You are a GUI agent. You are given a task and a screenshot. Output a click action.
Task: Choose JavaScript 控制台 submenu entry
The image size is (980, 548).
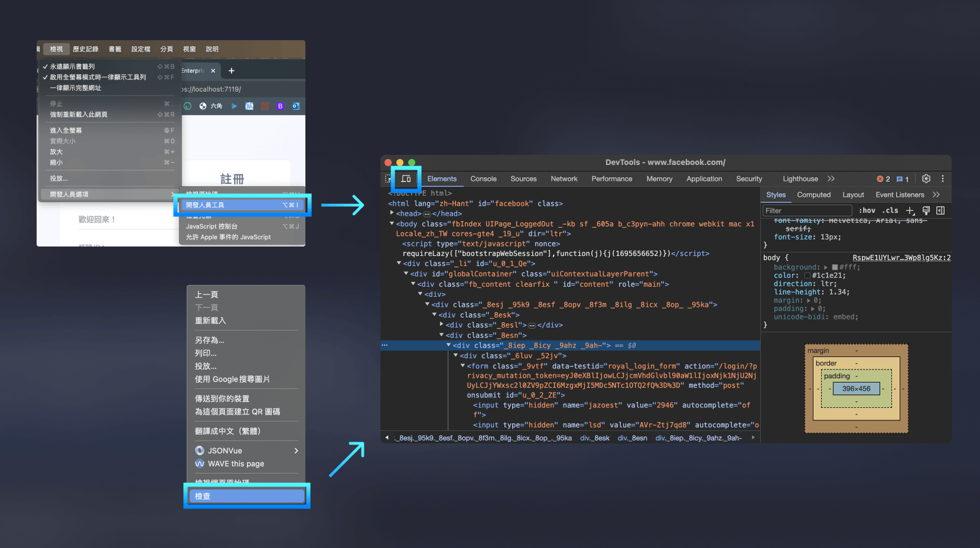pyautogui.click(x=242, y=226)
